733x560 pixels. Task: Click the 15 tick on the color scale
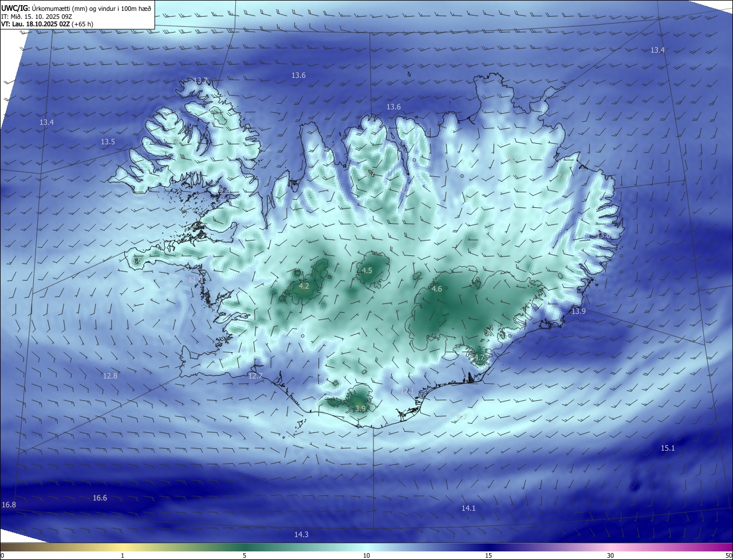[x=488, y=555]
